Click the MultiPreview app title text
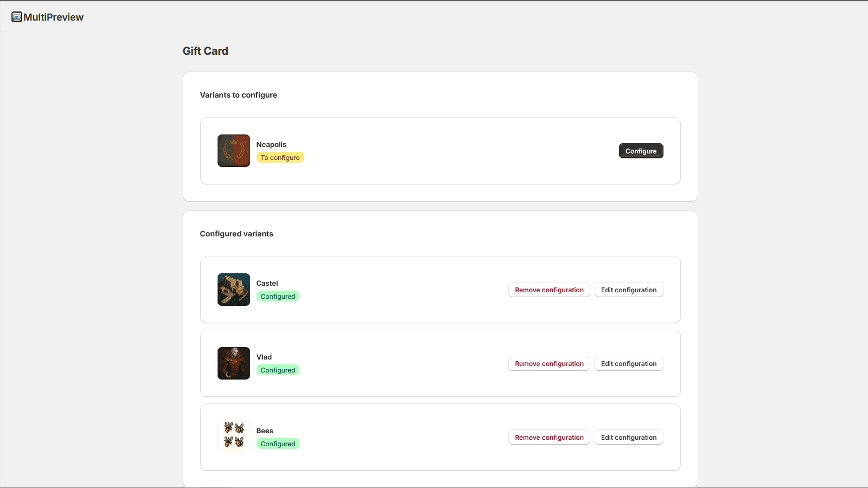This screenshot has height=488, width=868. click(53, 17)
